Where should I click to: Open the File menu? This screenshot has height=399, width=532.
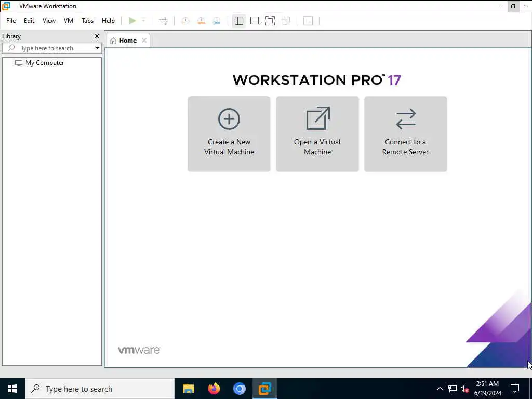click(x=11, y=21)
